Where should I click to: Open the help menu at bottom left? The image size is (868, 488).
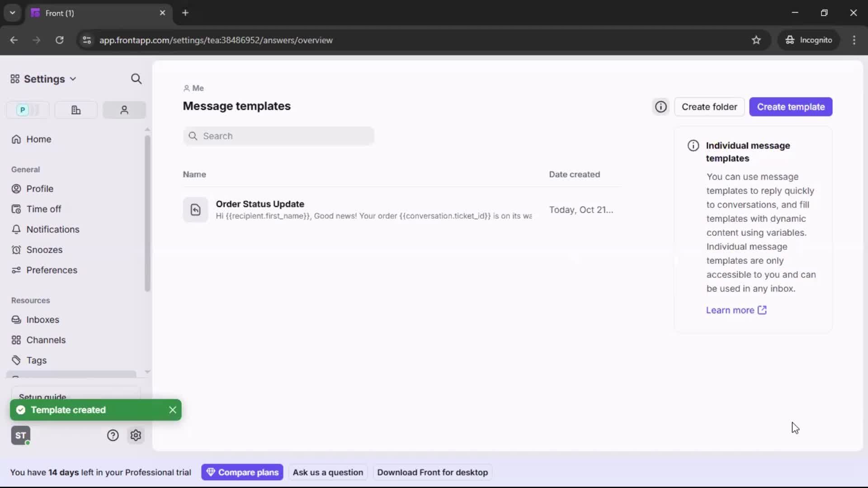point(113,435)
